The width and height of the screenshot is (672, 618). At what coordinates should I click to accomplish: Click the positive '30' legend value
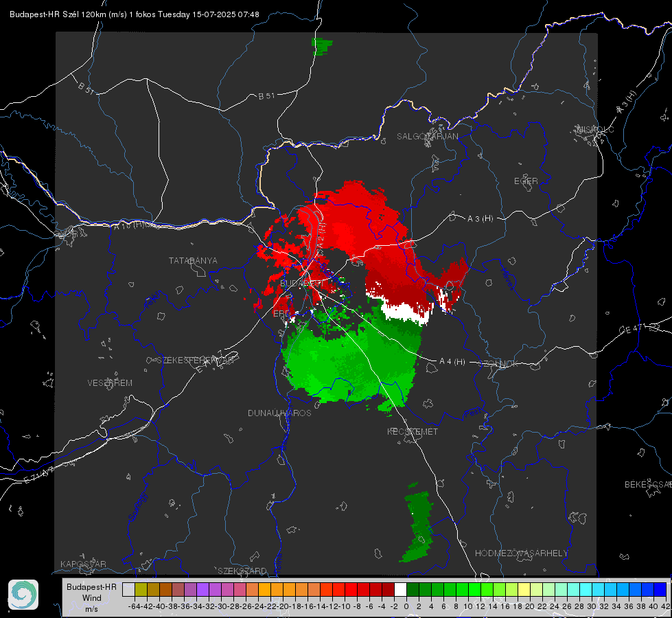click(592, 606)
